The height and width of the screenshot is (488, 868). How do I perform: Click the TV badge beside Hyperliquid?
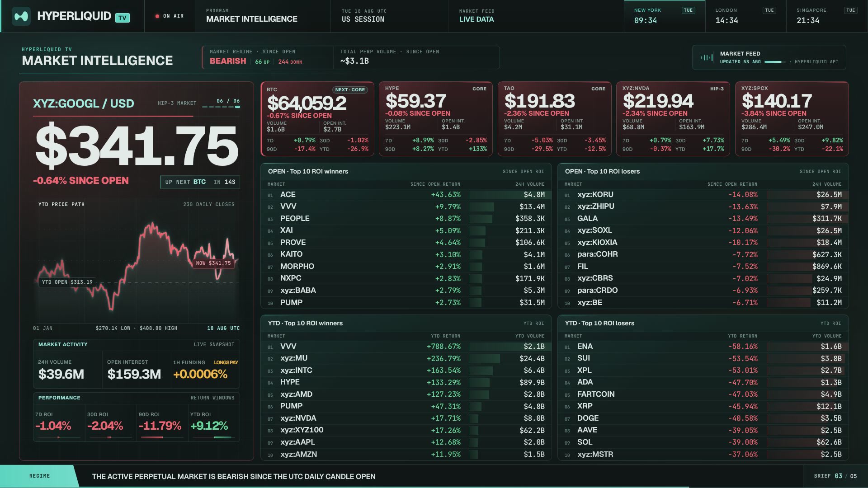123,18
